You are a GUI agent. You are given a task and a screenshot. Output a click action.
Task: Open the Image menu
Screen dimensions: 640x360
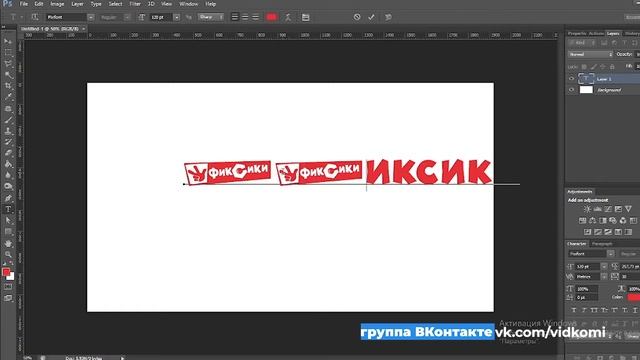[57, 4]
